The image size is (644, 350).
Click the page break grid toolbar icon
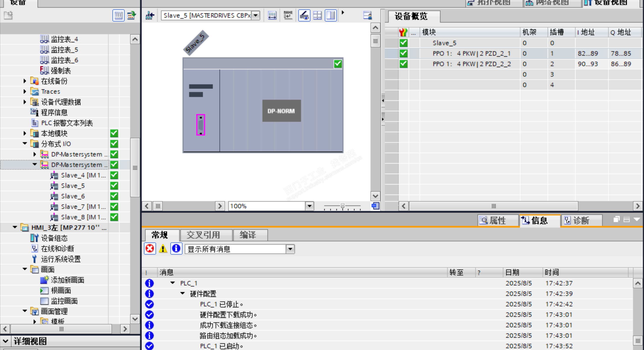(317, 15)
